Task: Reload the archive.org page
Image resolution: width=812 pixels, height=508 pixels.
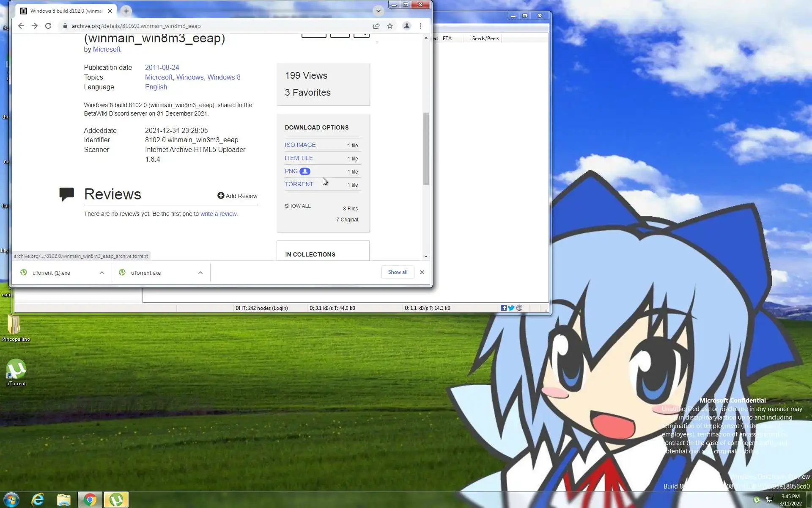Action: tap(48, 26)
